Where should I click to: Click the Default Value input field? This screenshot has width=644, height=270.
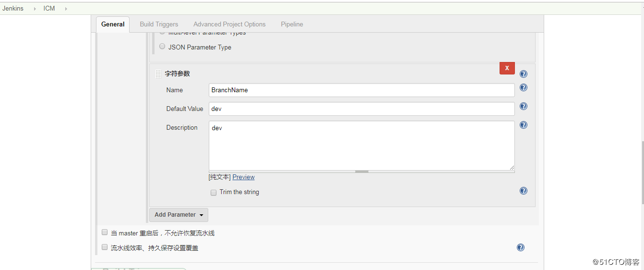click(x=361, y=109)
